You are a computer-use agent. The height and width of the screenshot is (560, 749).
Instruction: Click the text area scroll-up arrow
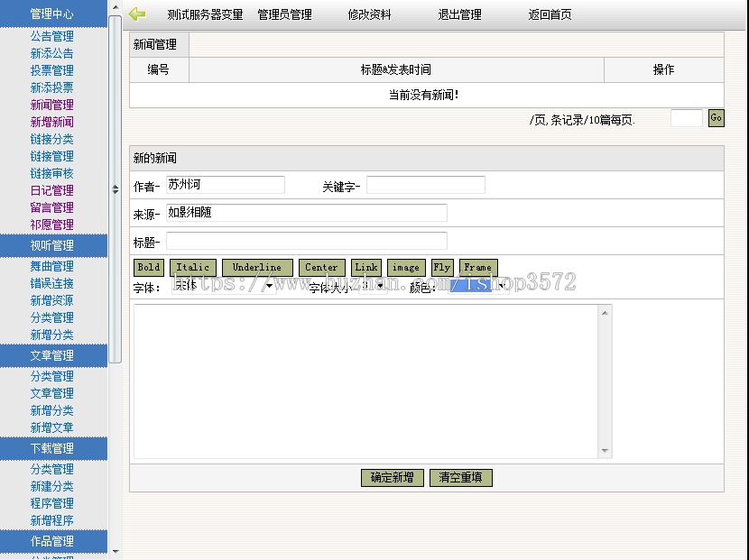pos(605,313)
